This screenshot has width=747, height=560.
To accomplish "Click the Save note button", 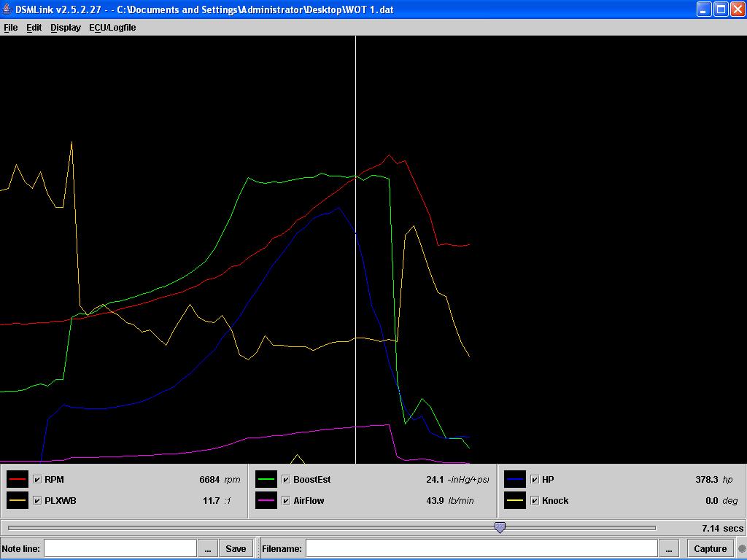I will tap(236, 548).
